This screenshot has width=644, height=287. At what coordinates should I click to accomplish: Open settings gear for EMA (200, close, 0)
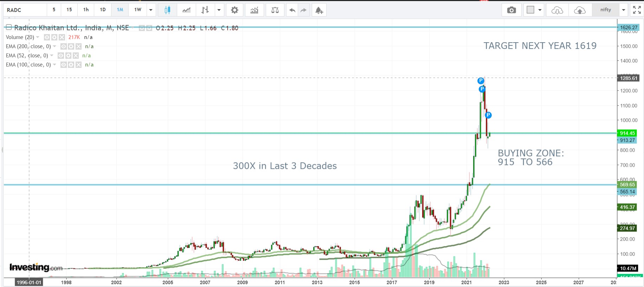click(71, 46)
